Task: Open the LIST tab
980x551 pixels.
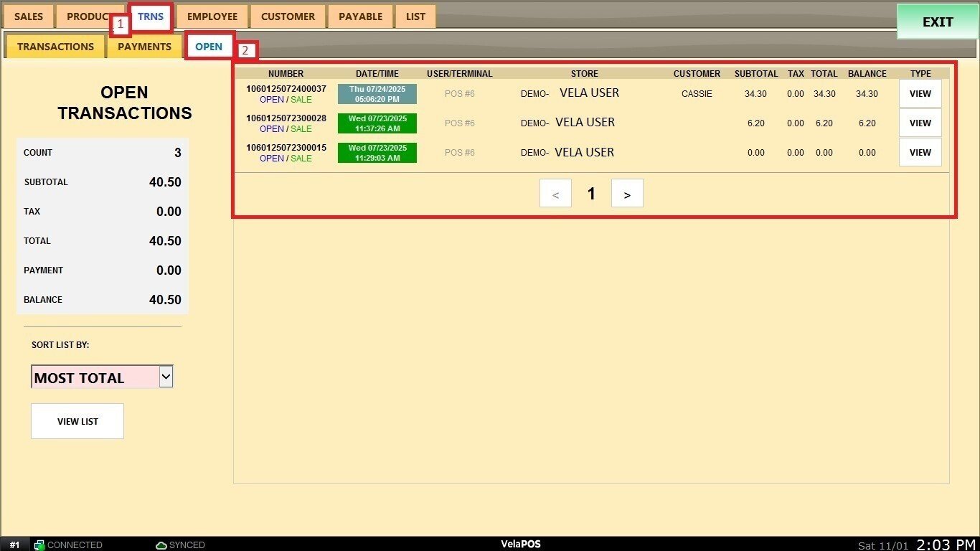Action: click(415, 17)
